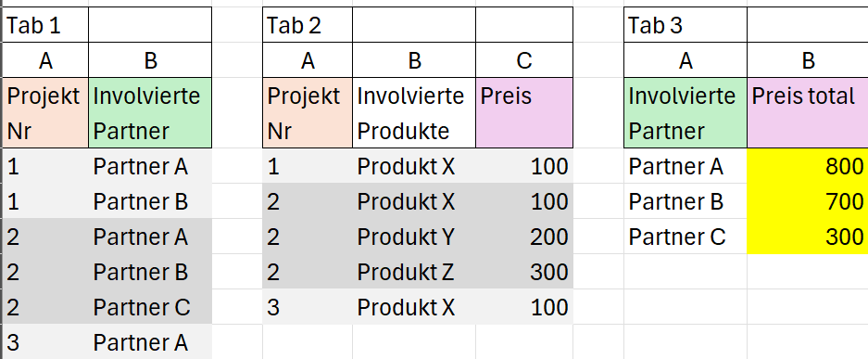
Task: Click the yellow cell showing 800
Action: (x=808, y=166)
